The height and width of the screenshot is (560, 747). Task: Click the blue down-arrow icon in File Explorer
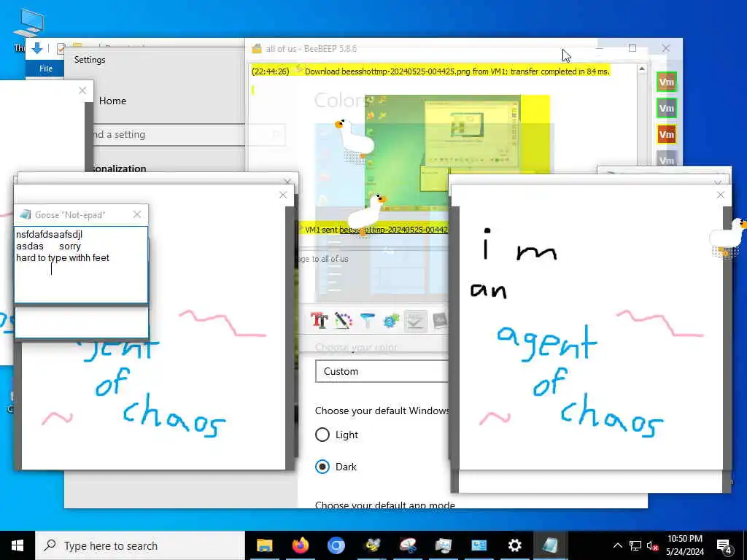[37, 48]
